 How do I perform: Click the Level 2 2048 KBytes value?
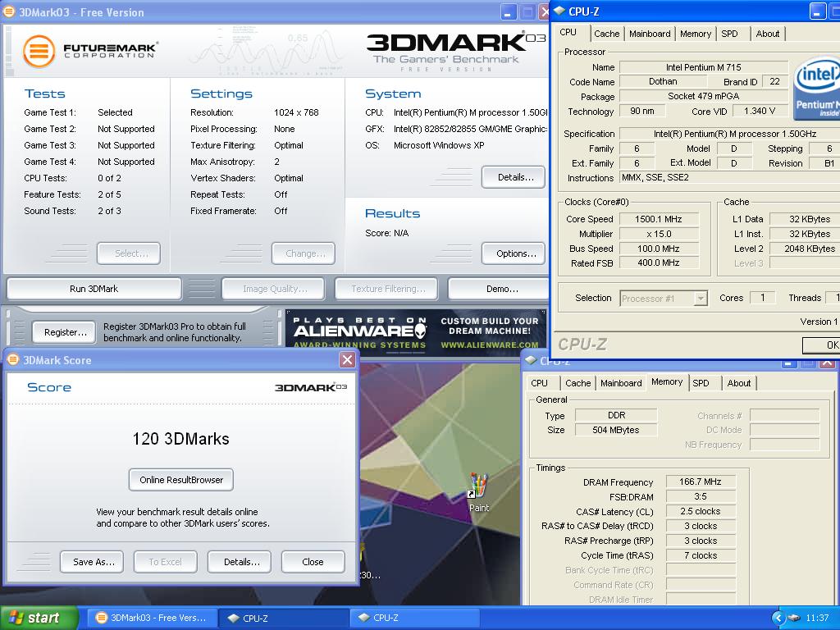pos(806,249)
